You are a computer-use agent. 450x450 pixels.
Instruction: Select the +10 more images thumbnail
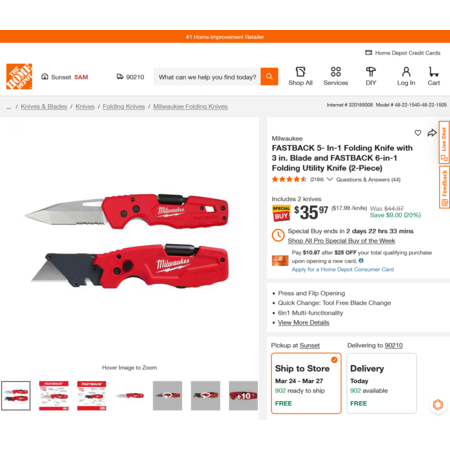point(243,396)
